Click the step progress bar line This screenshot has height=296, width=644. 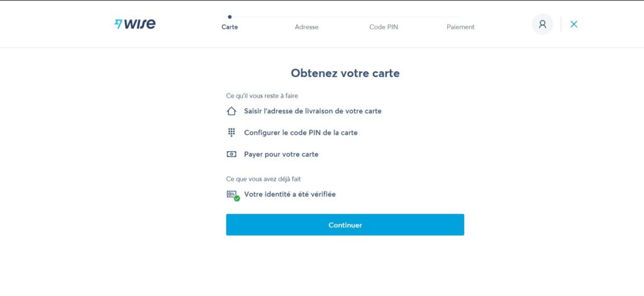tap(346, 17)
